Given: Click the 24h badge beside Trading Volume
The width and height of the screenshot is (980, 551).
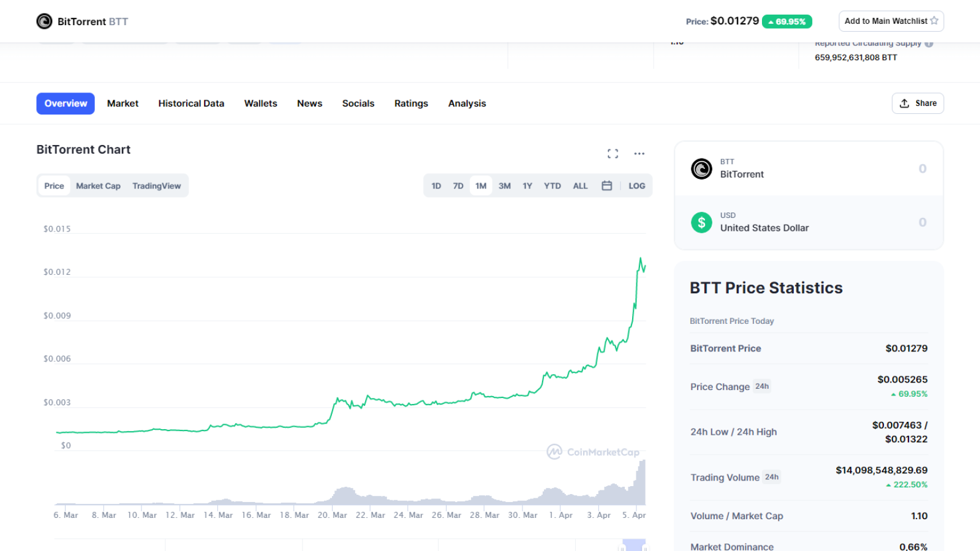Looking at the screenshot, I should 772,477.
